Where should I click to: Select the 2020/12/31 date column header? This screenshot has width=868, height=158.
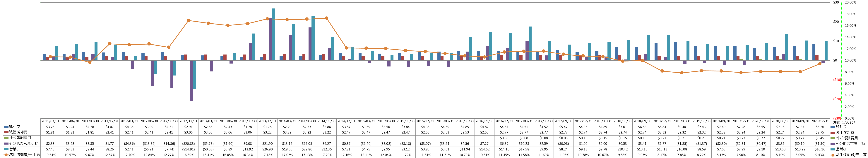(x=820, y=121)
